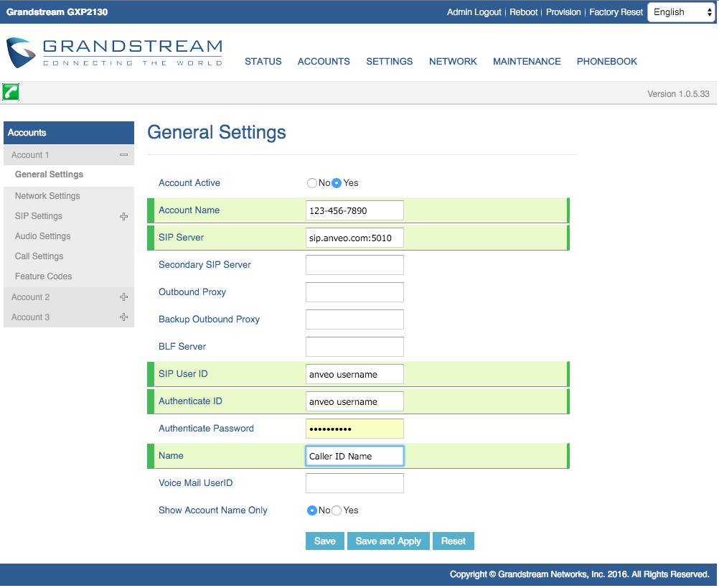Screen dimensions: 719x588
Task: Open Network Settings in the sidebar
Action: [47, 196]
